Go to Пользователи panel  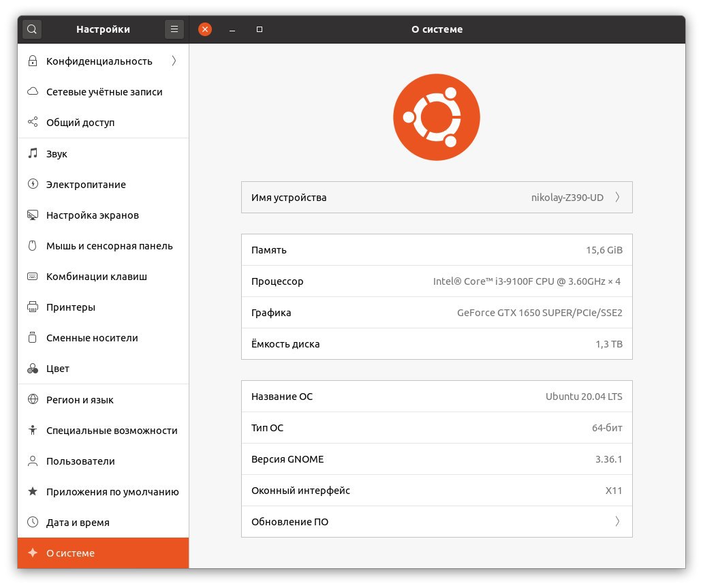(103, 461)
